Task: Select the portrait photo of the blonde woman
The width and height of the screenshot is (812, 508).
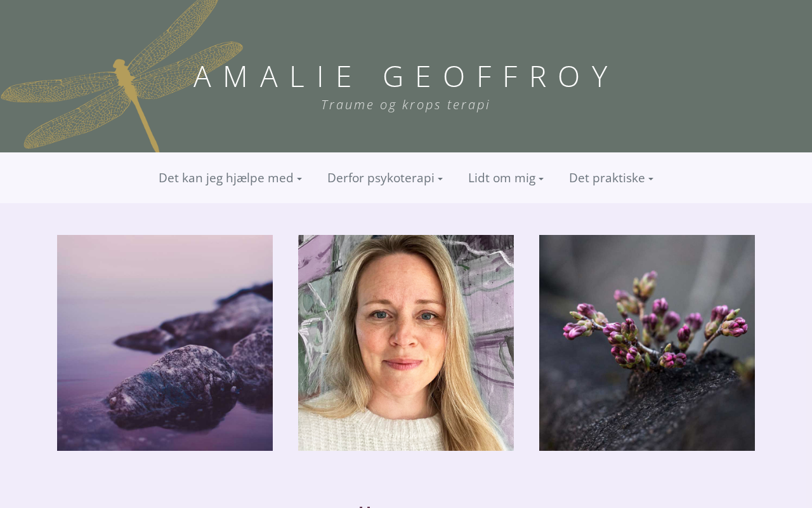Action: [406, 343]
